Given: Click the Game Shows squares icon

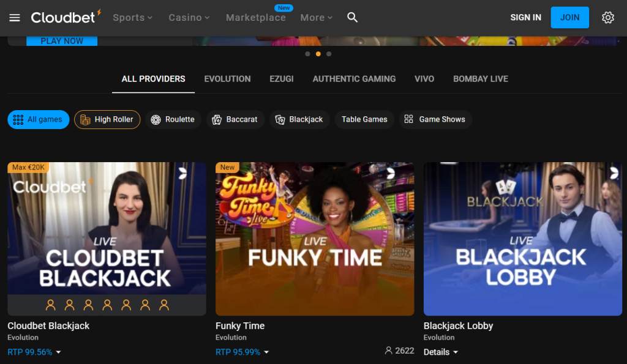Looking at the screenshot, I should click(408, 119).
